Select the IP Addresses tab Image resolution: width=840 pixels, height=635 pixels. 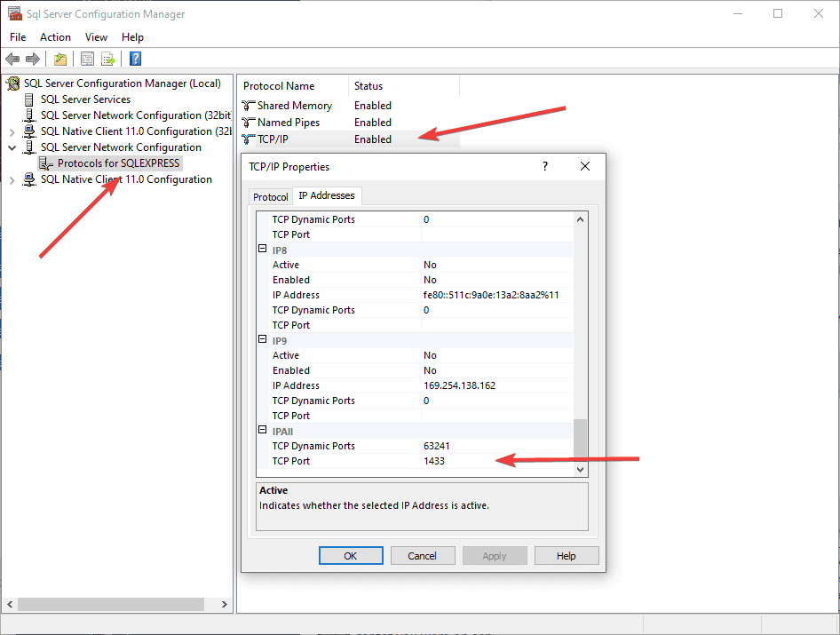click(327, 195)
